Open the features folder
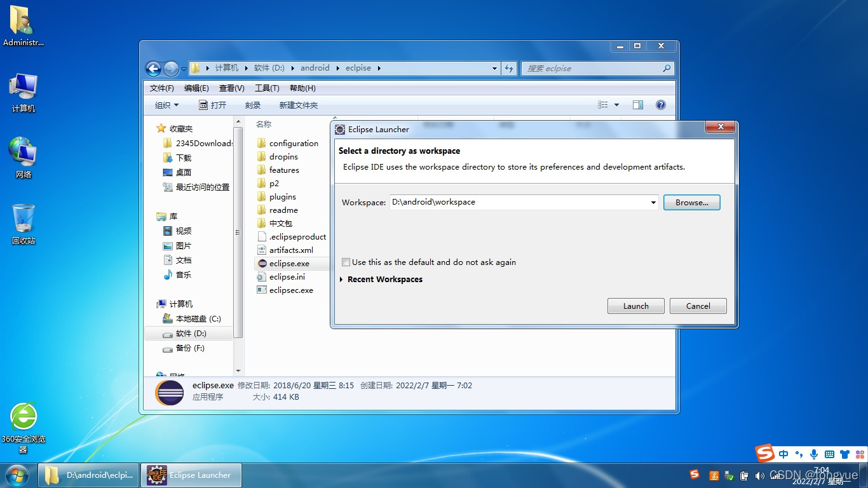Screen dimensions: 868x488 (x=278, y=170)
